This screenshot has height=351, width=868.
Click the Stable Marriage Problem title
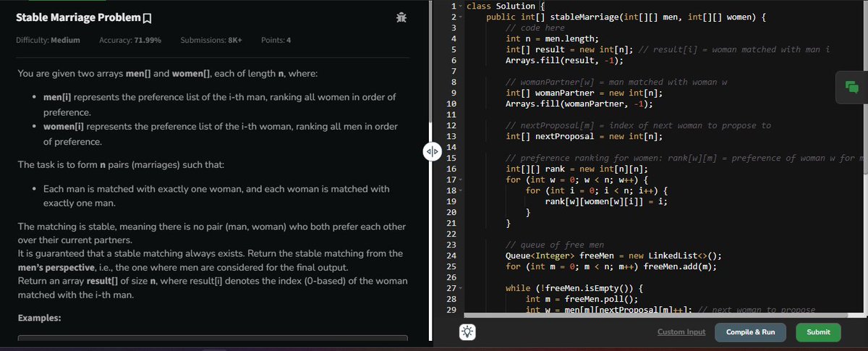(x=79, y=17)
